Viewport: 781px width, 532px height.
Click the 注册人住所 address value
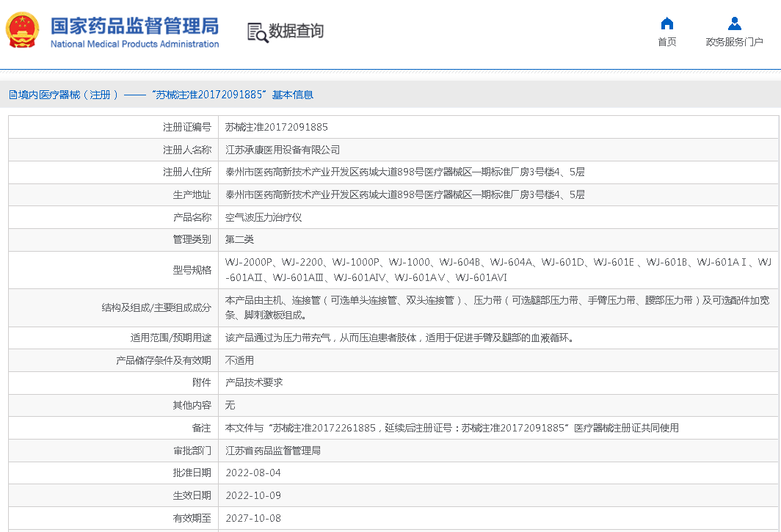405,172
